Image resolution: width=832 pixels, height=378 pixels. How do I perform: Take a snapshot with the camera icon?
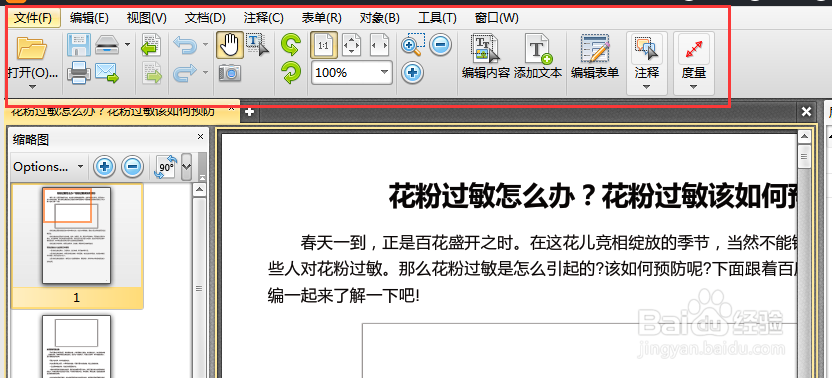230,73
